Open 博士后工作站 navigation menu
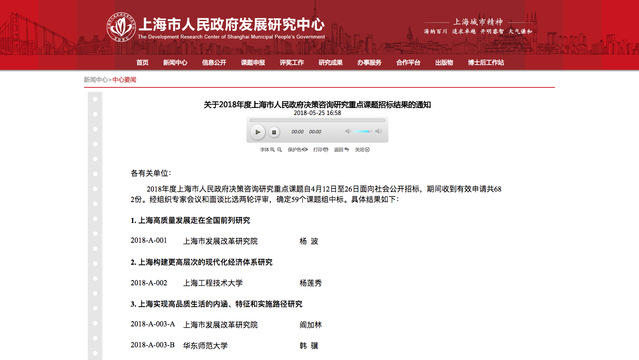Image resolution: width=639 pixels, height=360 pixels. click(486, 62)
